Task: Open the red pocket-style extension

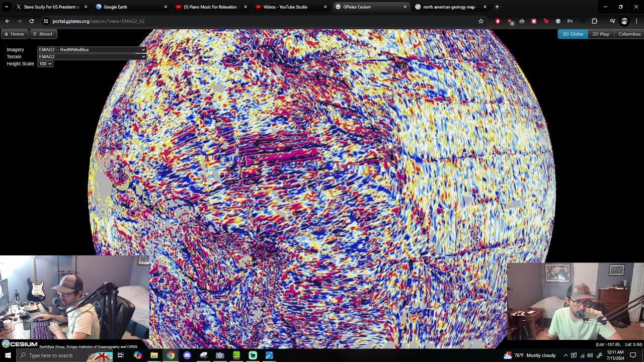Action: pos(534,21)
